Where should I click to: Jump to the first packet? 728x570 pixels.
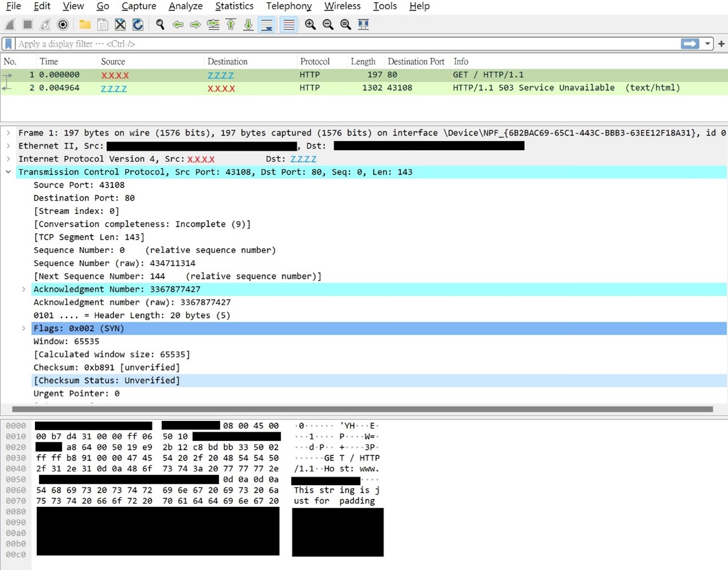(x=231, y=25)
